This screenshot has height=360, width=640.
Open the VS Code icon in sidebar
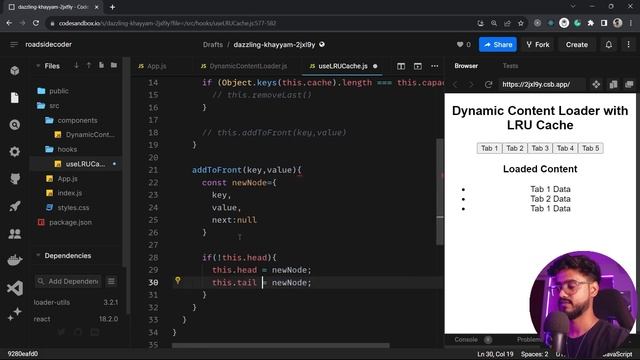pos(15,288)
